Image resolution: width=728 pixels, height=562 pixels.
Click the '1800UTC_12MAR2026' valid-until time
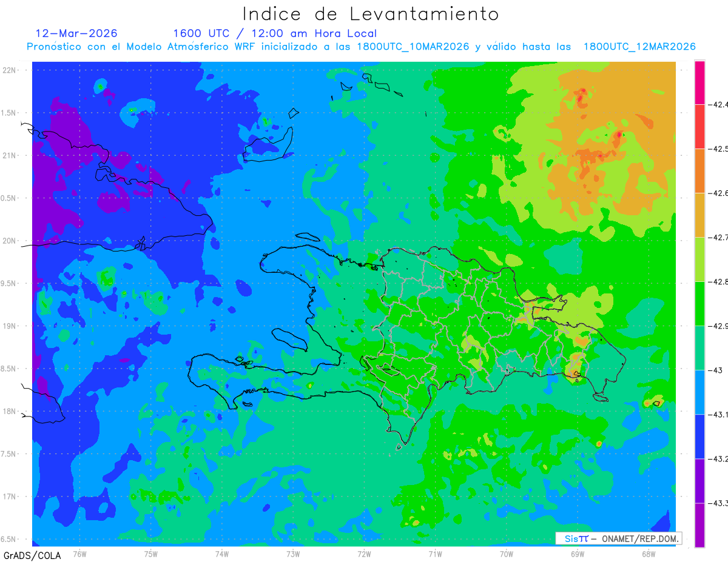click(639, 47)
